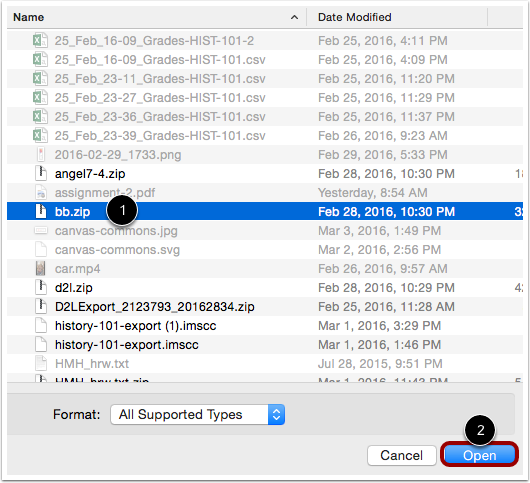Select the angel7-4.zip file icon
The width and height of the screenshot is (530, 483).
(41, 173)
